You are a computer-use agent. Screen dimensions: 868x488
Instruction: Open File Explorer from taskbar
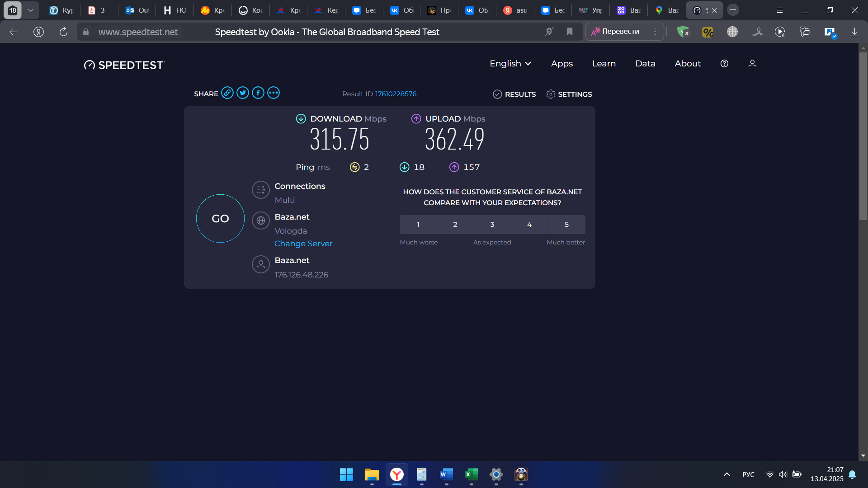coord(372,474)
